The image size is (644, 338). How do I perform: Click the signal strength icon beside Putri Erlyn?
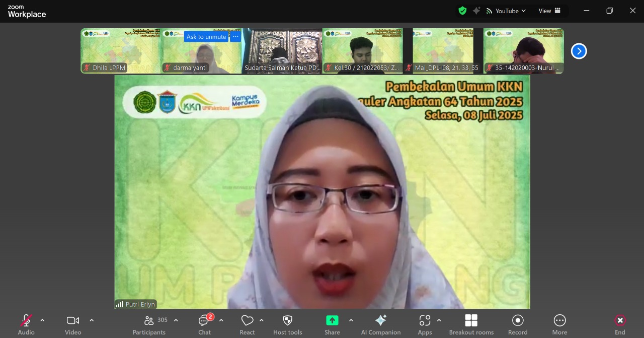[x=120, y=304]
